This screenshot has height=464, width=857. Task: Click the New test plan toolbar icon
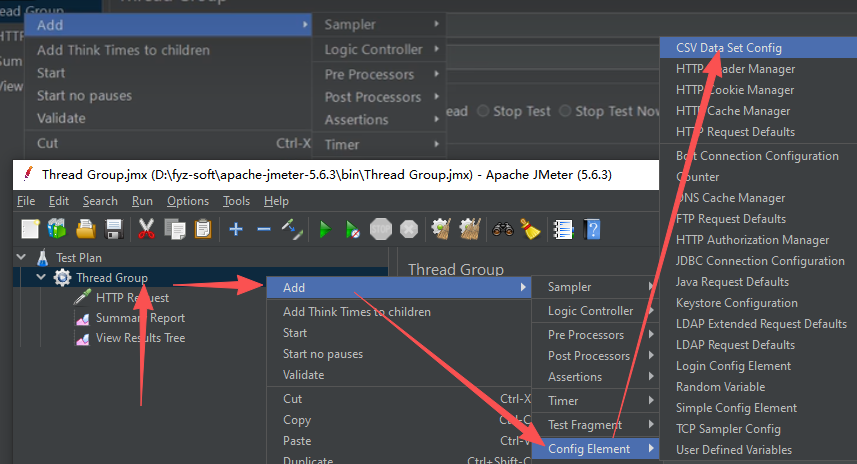(30, 229)
